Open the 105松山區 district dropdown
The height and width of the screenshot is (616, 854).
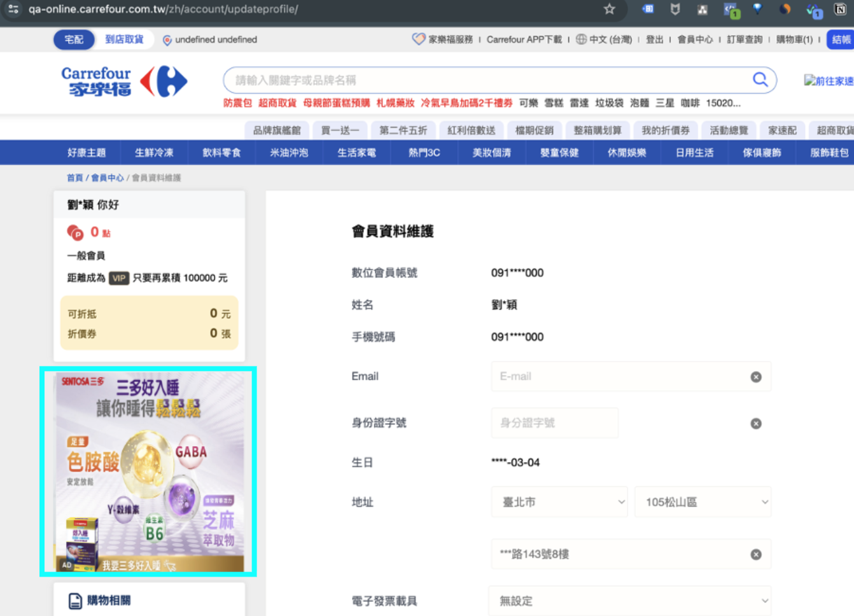pos(703,502)
